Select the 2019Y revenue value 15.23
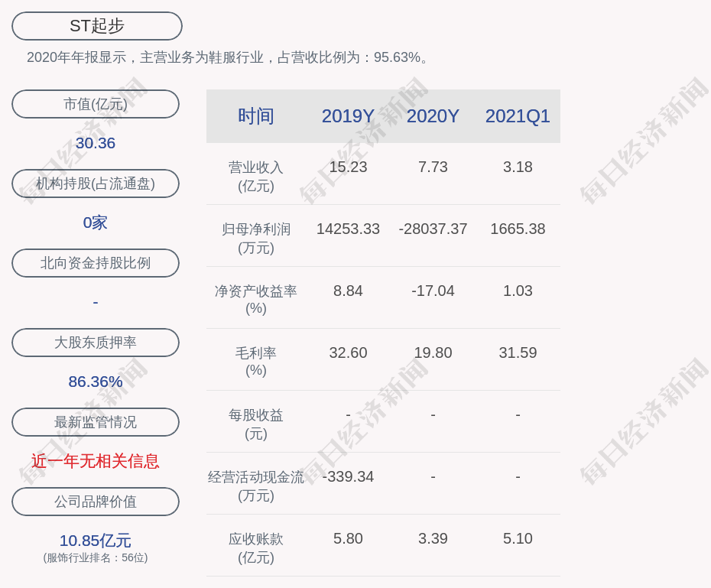This screenshot has height=588, width=711. [x=348, y=167]
